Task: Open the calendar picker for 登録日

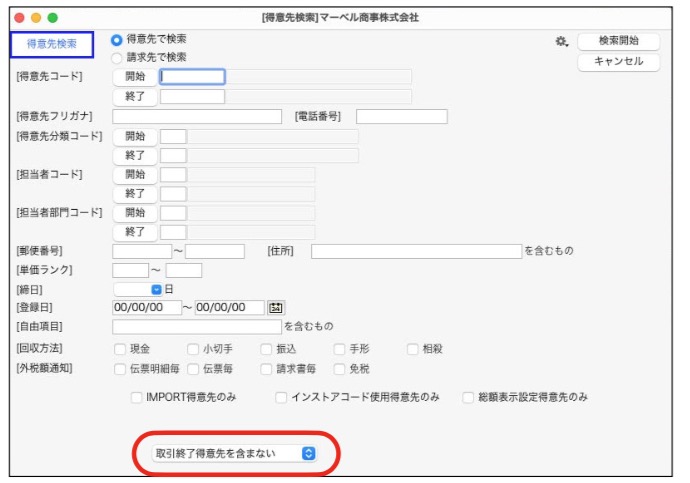Action: click(276, 308)
